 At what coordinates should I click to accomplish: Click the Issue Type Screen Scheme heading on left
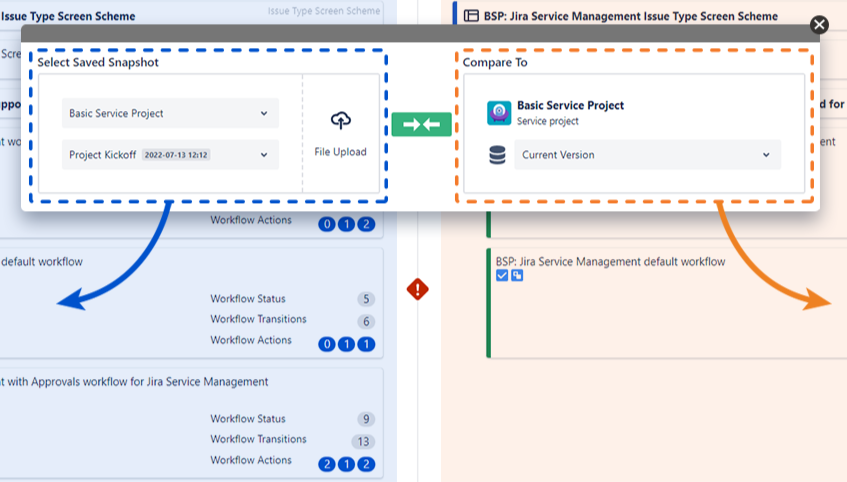(68, 16)
